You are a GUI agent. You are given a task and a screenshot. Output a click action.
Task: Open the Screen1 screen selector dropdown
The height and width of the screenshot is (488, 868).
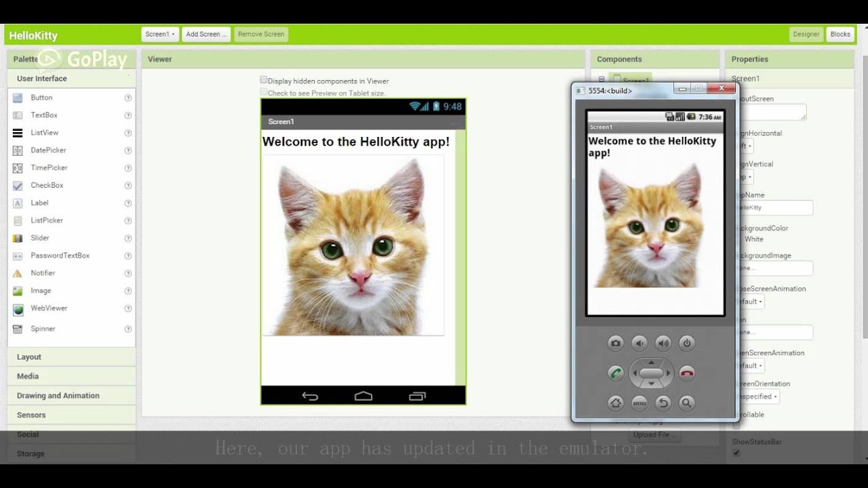160,34
